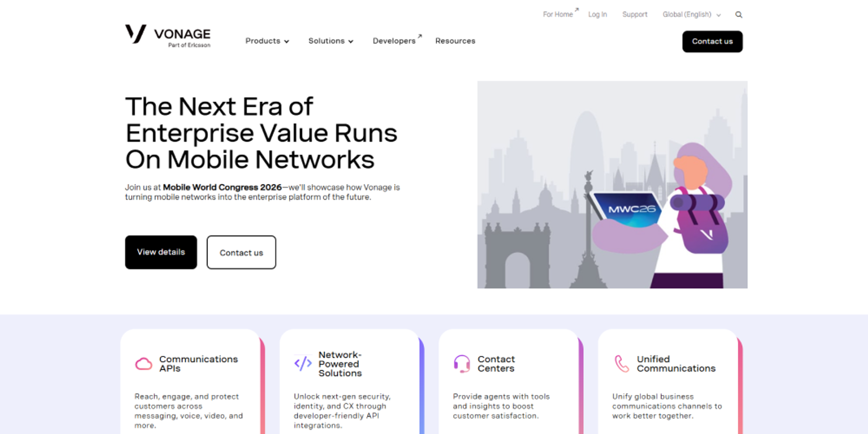Click the Communications APIs cloud icon
This screenshot has width=868, height=434.
tap(144, 363)
